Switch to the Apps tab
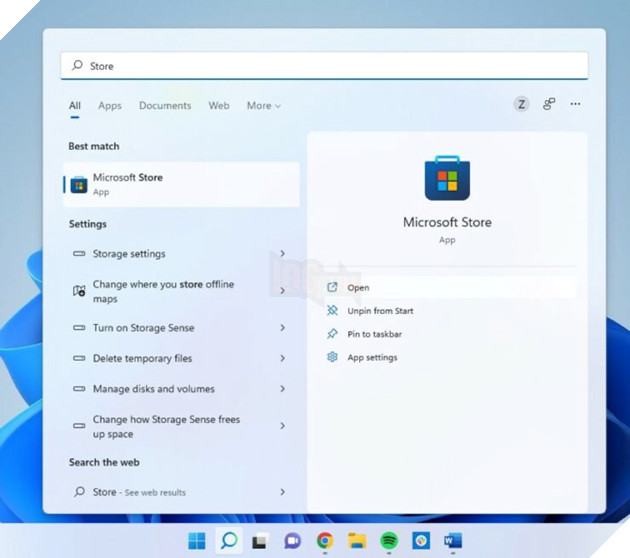 [x=110, y=106]
